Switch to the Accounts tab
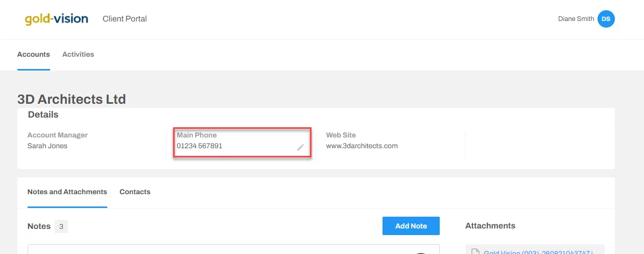644x254 pixels. click(34, 54)
